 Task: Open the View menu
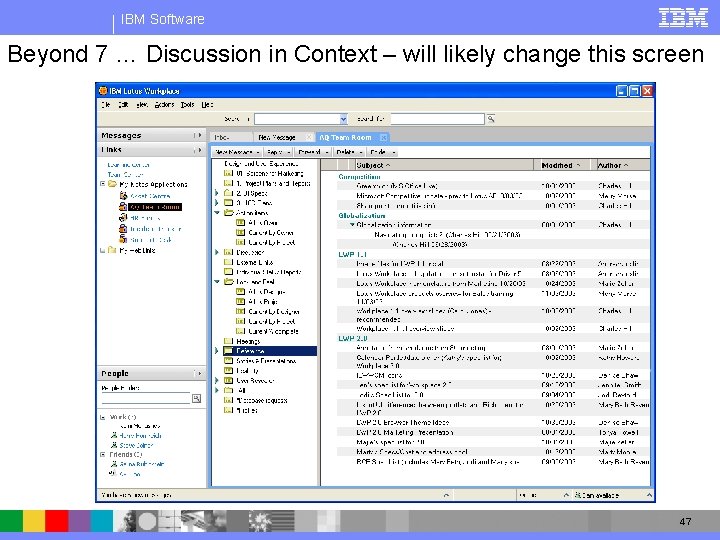(142, 105)
